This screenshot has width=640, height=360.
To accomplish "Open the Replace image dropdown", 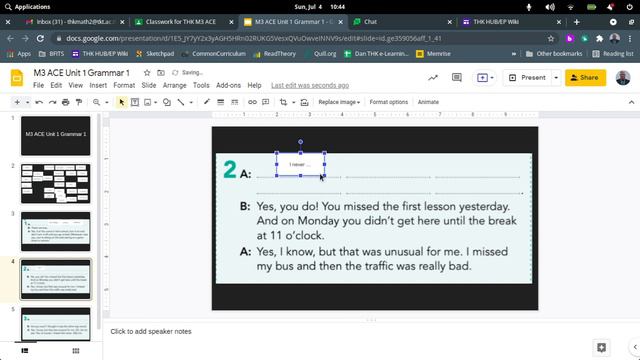I will coord(339,102).
